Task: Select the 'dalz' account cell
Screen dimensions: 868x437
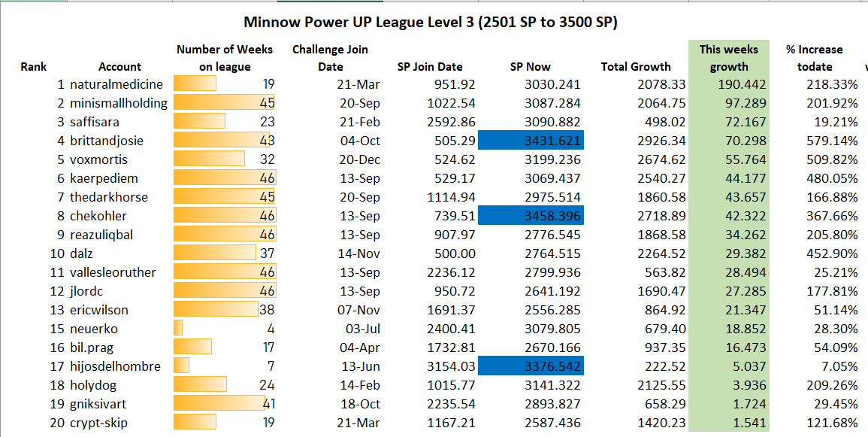Action: pos(81,253)
